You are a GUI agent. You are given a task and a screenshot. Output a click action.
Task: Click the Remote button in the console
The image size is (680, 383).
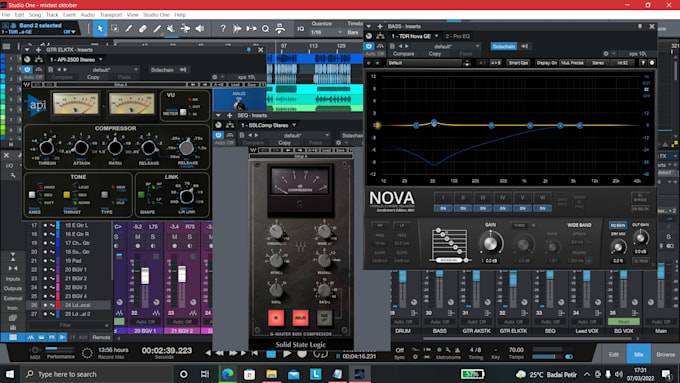tap(101, 337)
